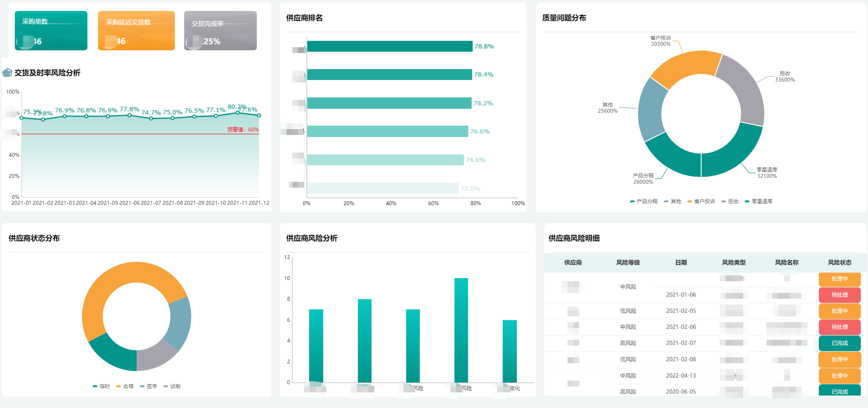This screenshot has width=868, height=408.
Task: Toggle the 合格 legend in 供应商状态分布
Action: click(x=125, y=386)
